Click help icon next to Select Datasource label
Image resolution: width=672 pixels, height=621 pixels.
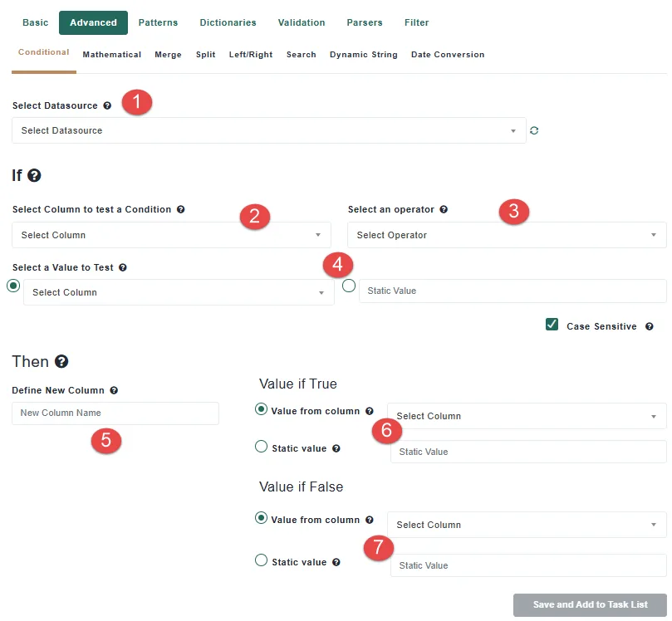107,105
